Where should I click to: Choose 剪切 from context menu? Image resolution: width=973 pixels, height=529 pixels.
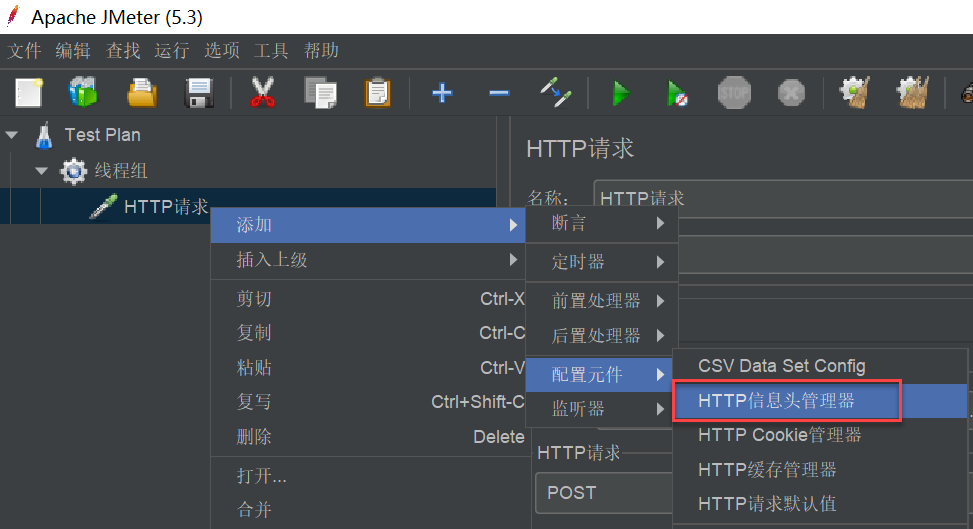coord(368,299)
